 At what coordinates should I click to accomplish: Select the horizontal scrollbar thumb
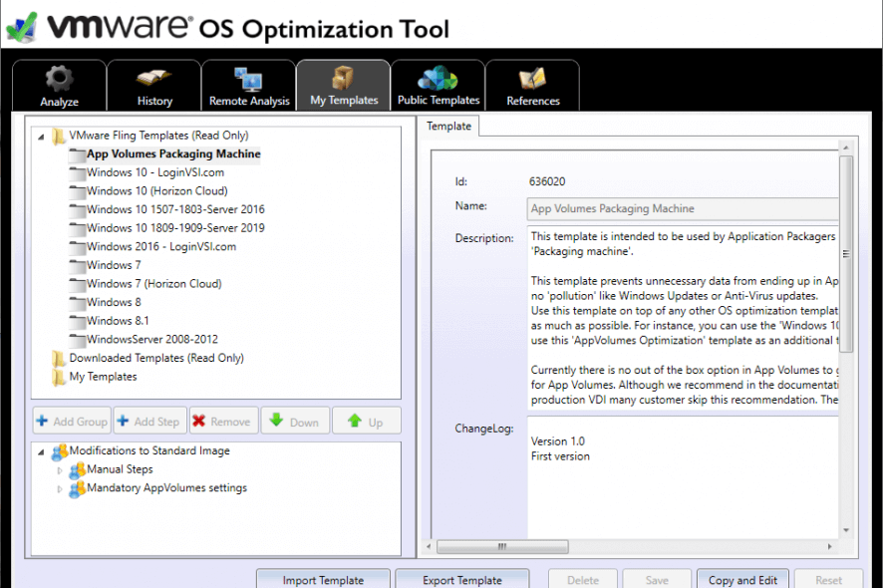click(x=502, y=546)
